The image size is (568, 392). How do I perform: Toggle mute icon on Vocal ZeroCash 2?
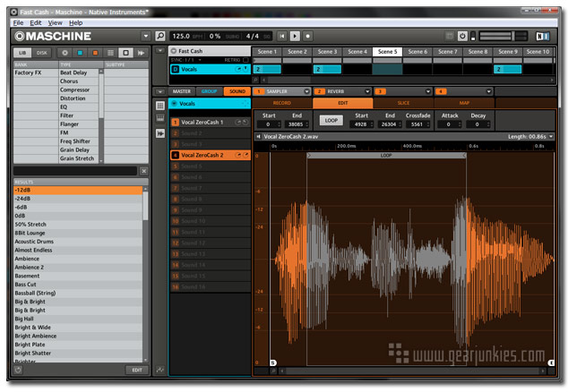pos(238,155)
